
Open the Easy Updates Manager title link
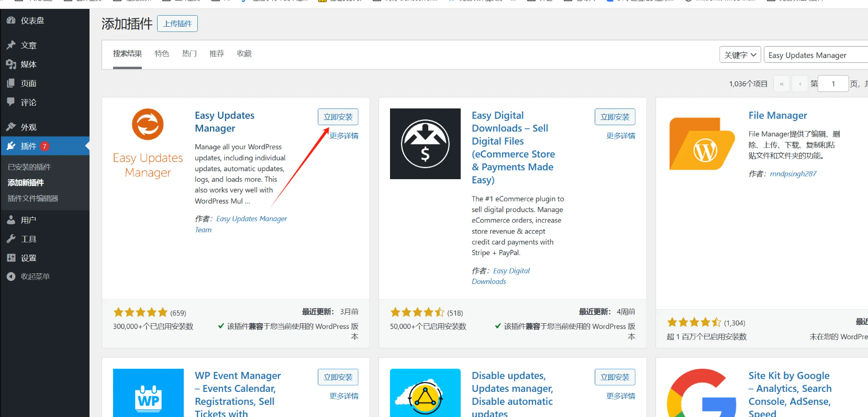pos(225,122)
